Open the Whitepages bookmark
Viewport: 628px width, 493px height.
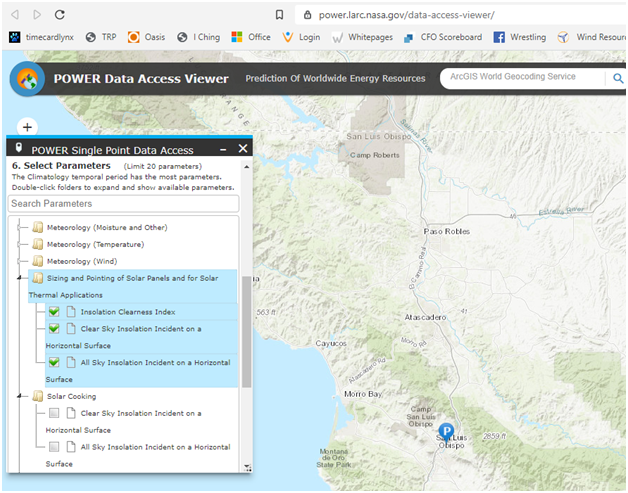coord(362,37)
